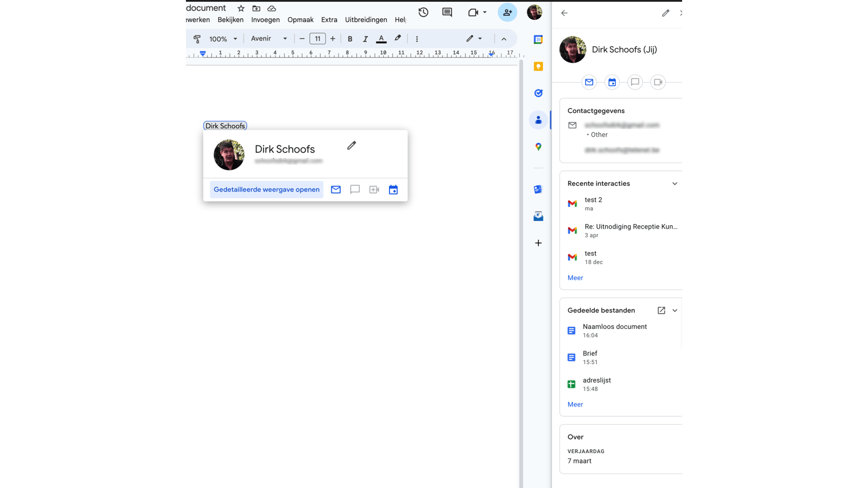
Task: Open version history clock icon
Action: click(423, 13)
